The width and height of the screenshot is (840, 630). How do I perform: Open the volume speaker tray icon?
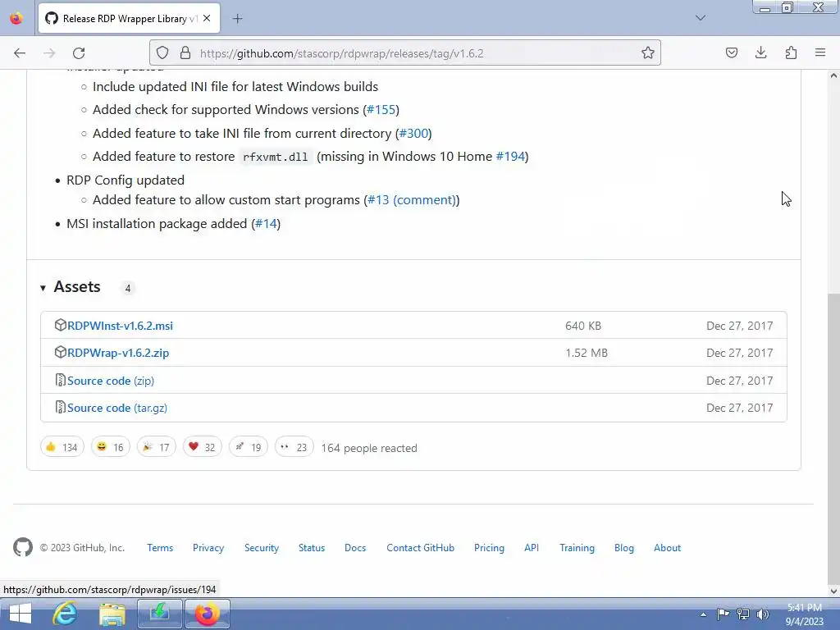coord(763,614)
